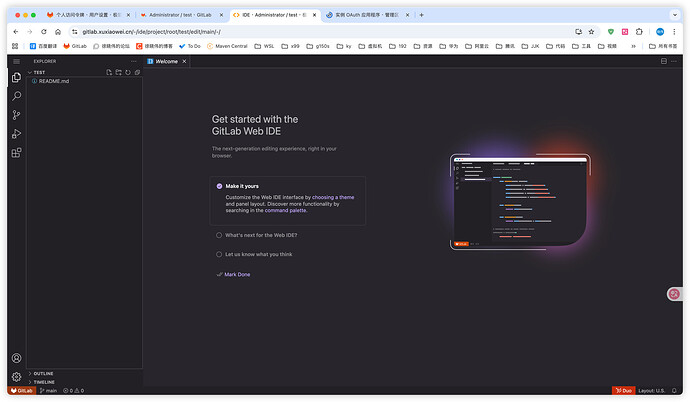Click the 'choosing a theme' link
This screenshot has width=690, height=402.
(333, 197)
